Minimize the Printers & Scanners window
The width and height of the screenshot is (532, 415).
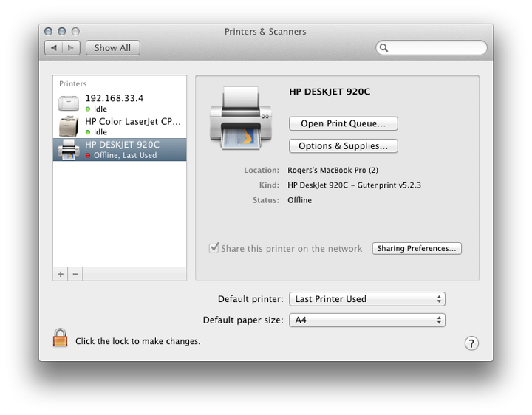coord(62,32)
